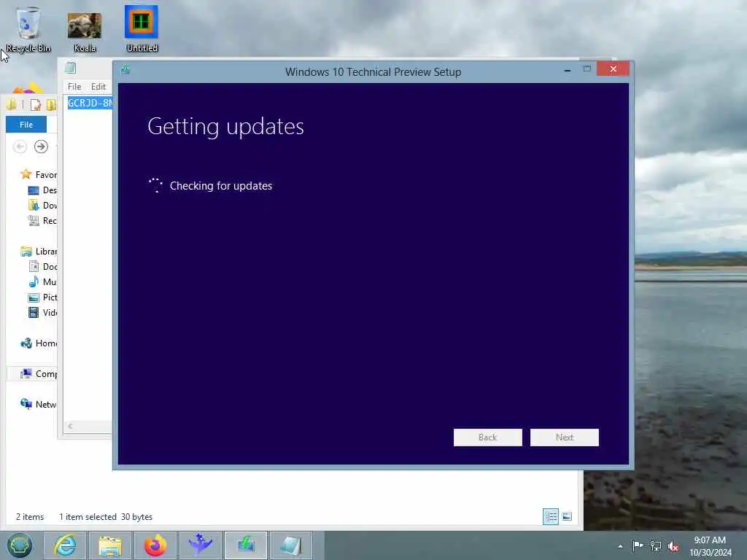Switch Explorer to large icons view
This screenshot has width=747, height=560.
click(x=567, y=517)
